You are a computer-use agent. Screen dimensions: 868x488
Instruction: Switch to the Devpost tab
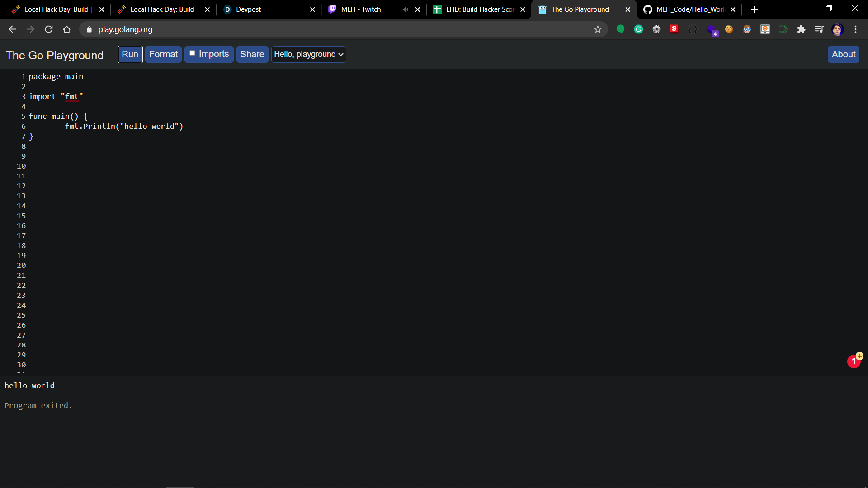267,9
